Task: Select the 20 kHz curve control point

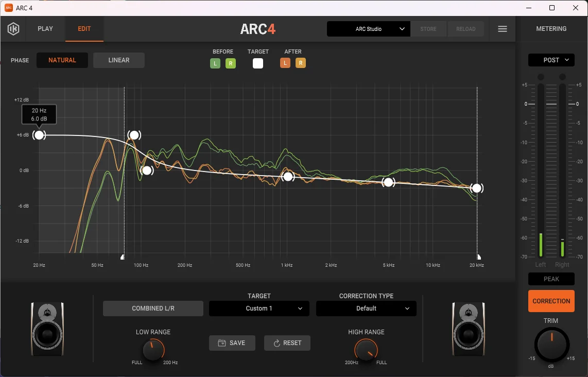Action: pyautogui.click(x=477, y=188)
